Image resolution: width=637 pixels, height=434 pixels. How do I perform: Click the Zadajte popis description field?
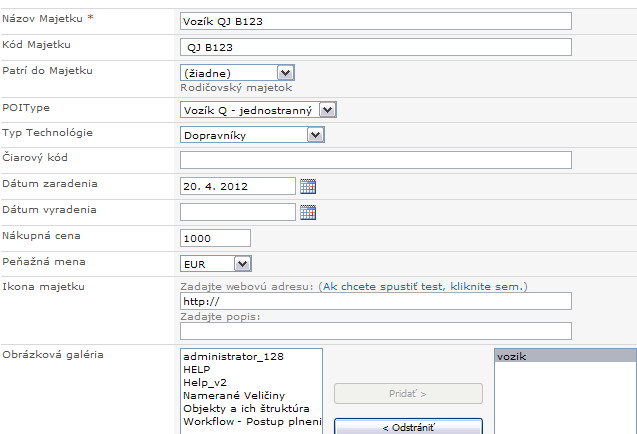click(376, 331)
